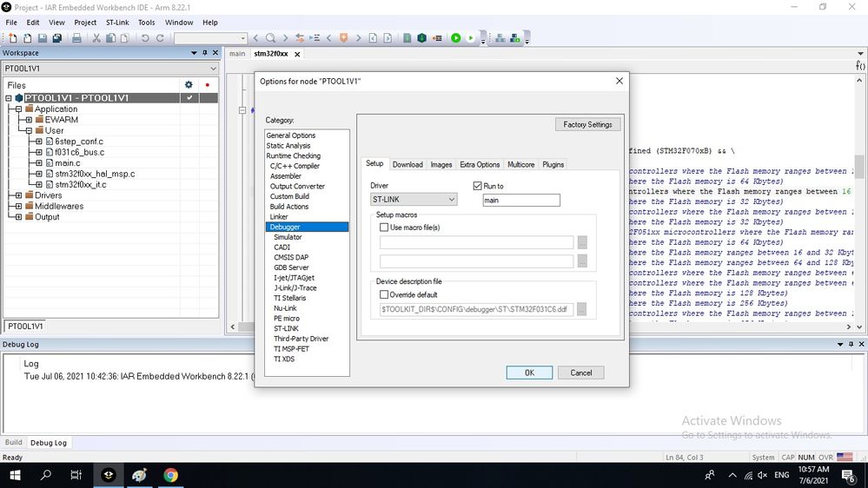Click the Print toolbar icon
Image resolution: width=868 pixels, height=488 pixels.
point(77,38)
